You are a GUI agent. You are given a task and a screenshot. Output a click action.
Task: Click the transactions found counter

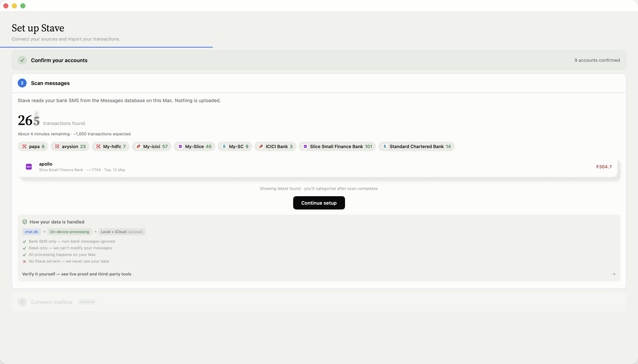click(x=51, y=120)
